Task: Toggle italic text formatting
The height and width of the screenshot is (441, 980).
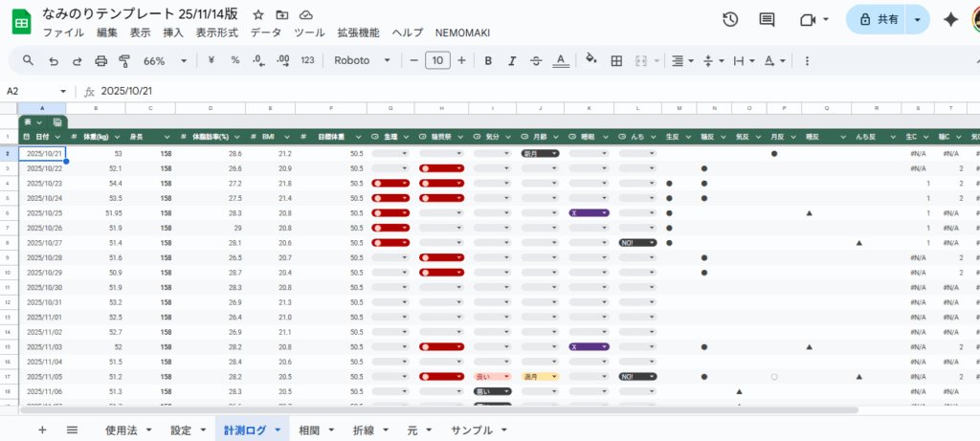Action: (512, 60)
